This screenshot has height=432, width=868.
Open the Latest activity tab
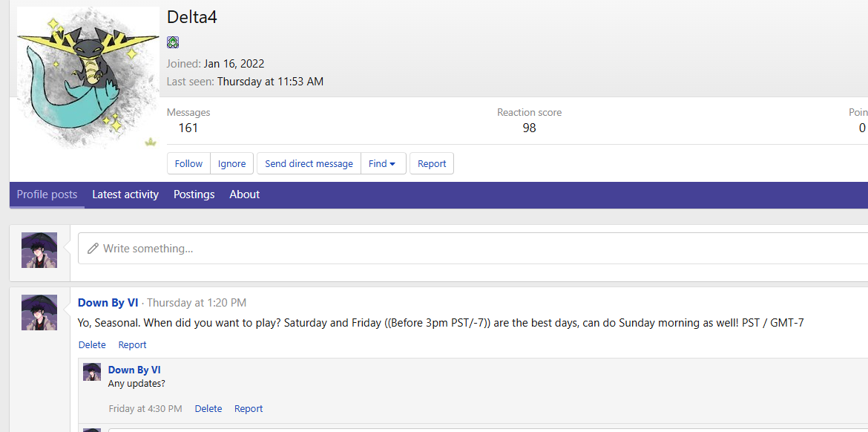pyautogui.click(x=125, y=194)
